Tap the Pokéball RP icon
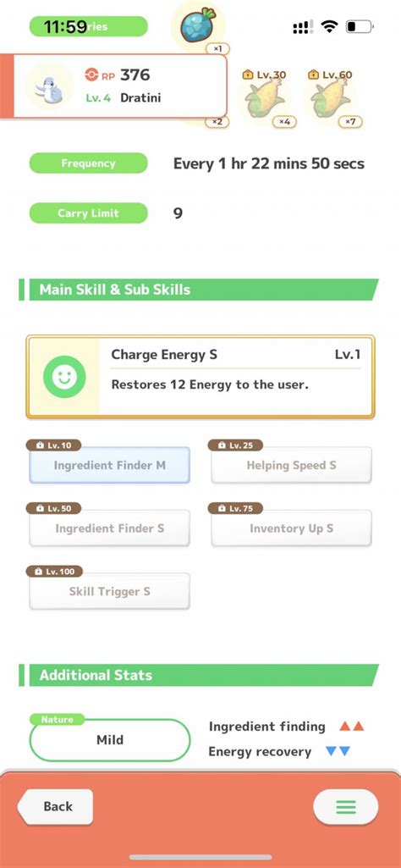 [x=92, y=75]
